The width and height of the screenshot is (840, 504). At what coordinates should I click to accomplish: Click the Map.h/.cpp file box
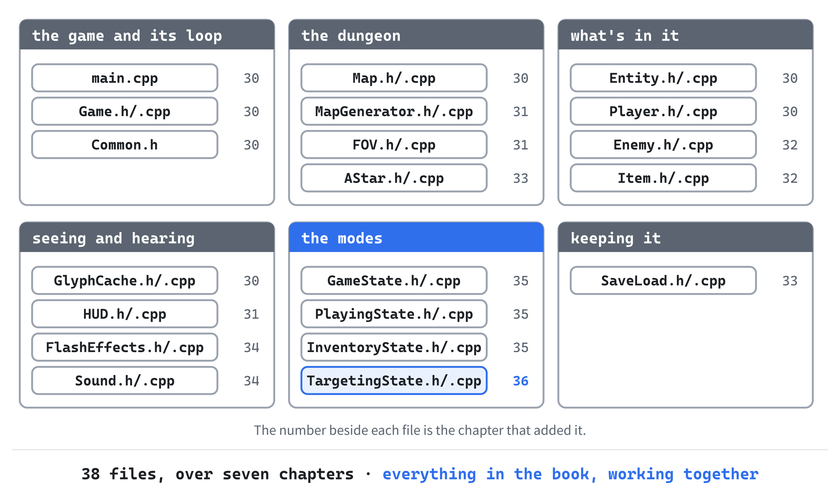[x=394, y=78]
